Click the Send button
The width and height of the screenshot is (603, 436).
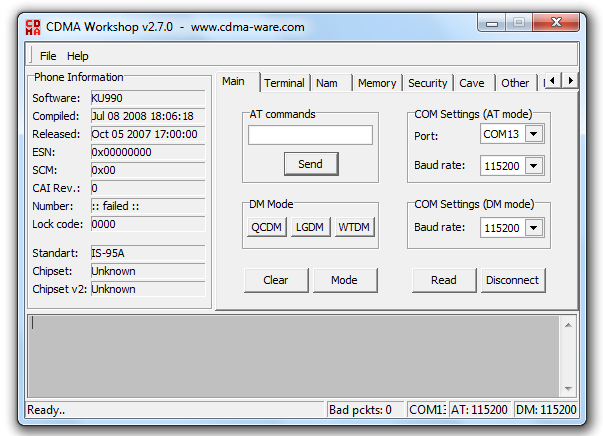click(x=311, y=164)
